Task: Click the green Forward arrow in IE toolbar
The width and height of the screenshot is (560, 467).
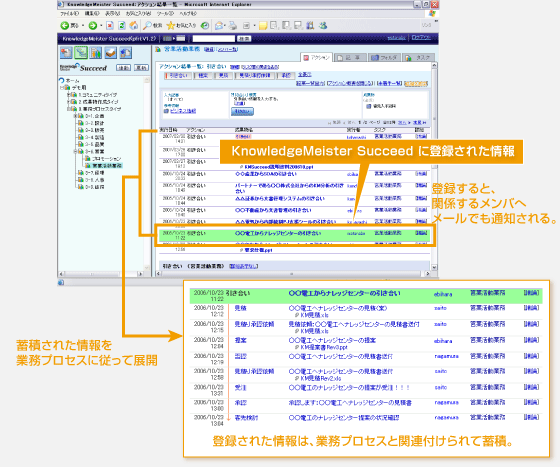Action: coord(92,25)
